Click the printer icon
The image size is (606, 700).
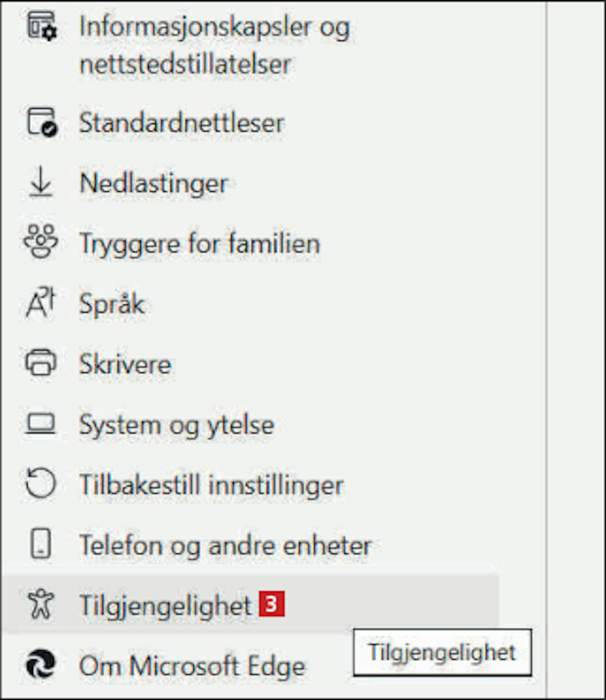[41, 363]
